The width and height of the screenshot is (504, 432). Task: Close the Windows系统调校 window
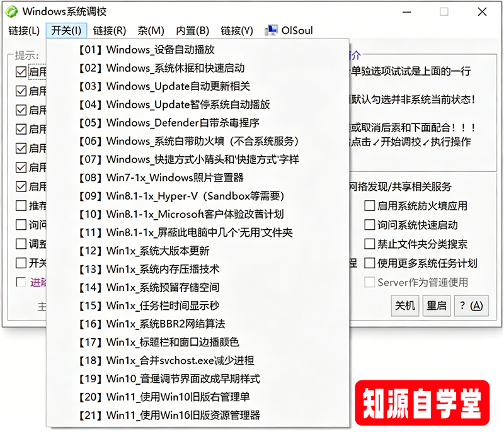click(x=482, y=12)
